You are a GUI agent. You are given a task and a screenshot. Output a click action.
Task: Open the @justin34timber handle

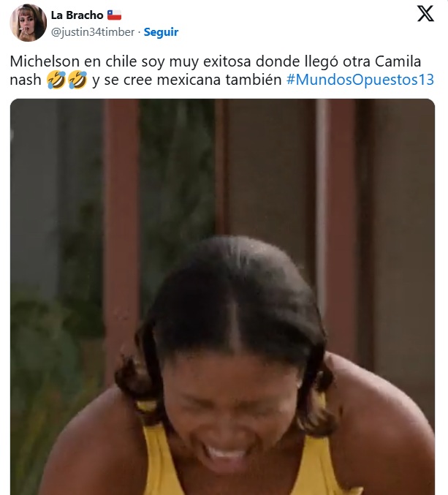pos(93,32)
